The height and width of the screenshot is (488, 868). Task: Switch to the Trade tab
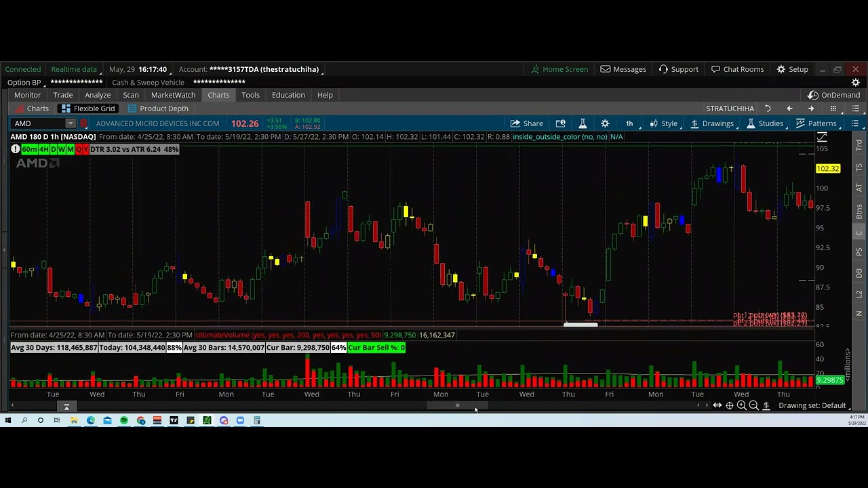pyautogui.click(x=63, y=95)
